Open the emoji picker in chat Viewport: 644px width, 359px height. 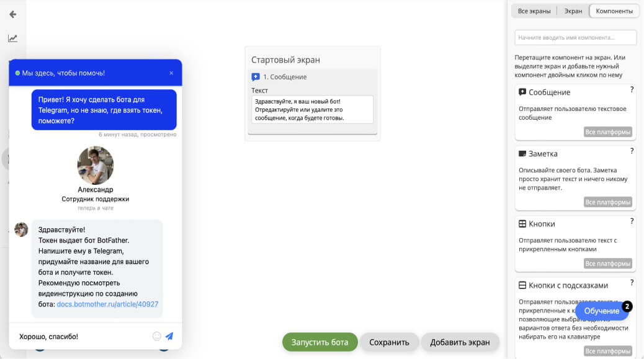pos(157,336)
